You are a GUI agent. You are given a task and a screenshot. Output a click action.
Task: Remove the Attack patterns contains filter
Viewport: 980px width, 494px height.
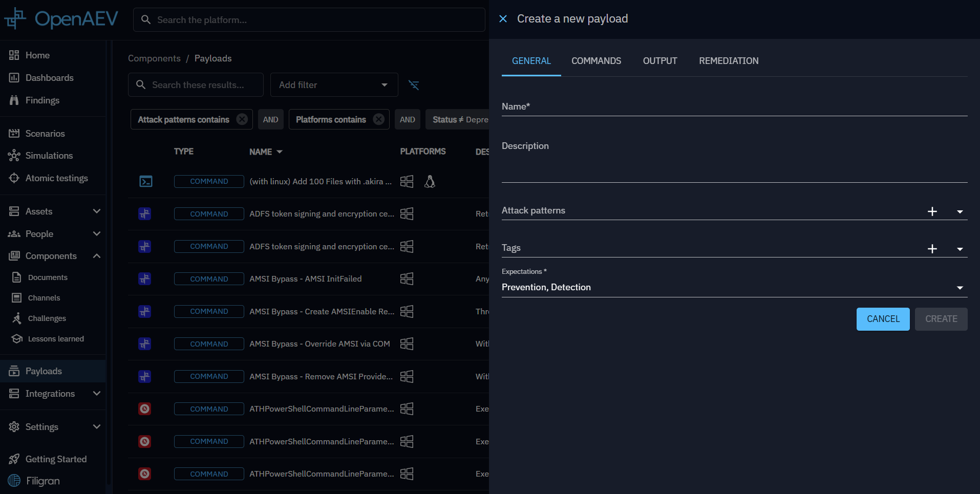pos(242,119)
